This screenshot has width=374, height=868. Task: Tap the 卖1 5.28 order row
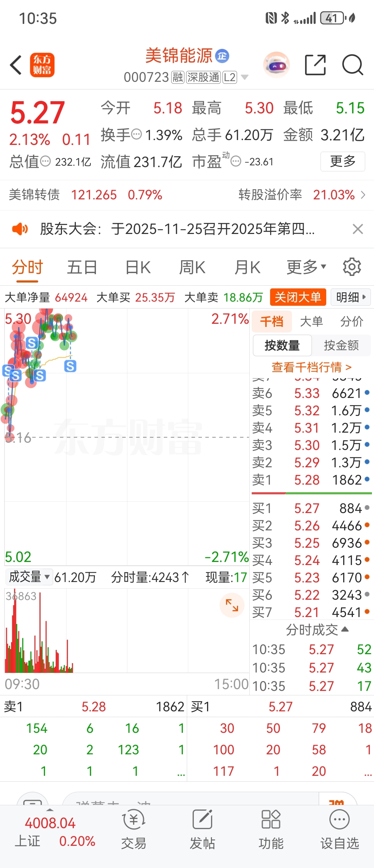pyautogui.click(x=311, y=480)
